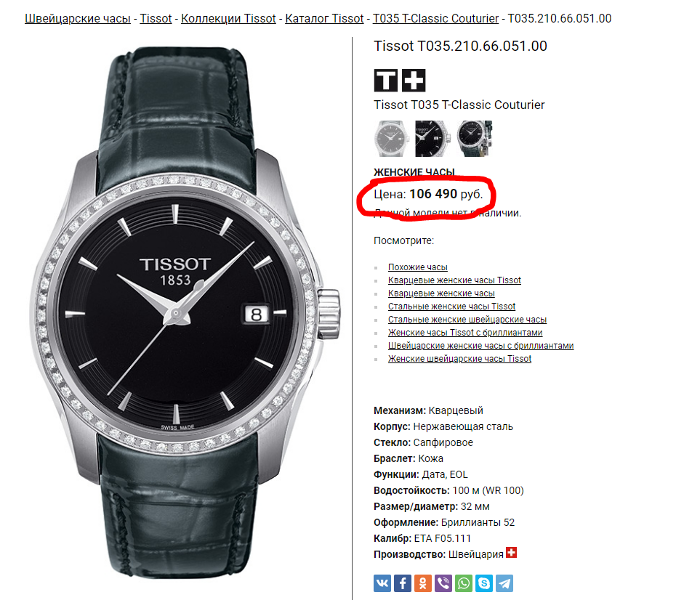Open the Tissot breadcrumb link
This screenshot has width=700, height=600.
click(x=156, y=18)
